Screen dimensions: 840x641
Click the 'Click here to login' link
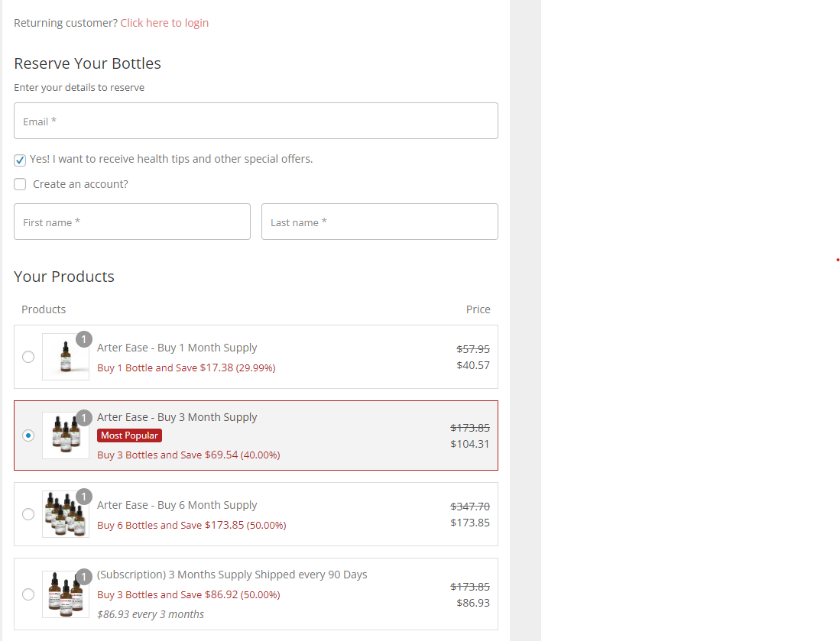tap(164, 23)
